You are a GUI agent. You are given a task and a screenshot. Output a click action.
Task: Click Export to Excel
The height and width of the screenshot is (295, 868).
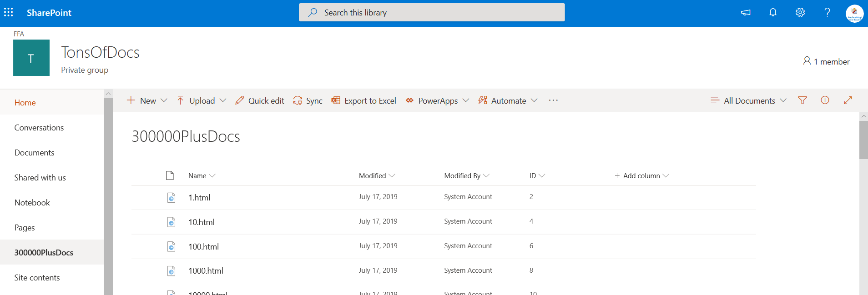(364, 100)
